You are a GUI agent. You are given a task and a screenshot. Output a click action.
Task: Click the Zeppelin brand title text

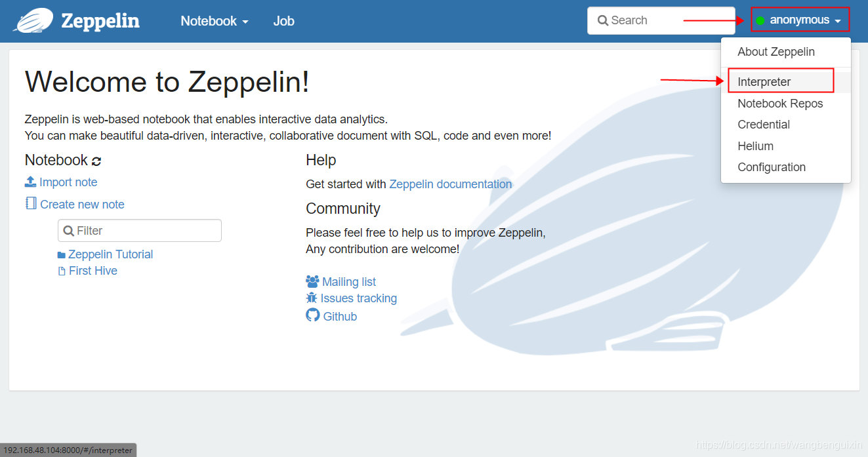click(100, 20)
